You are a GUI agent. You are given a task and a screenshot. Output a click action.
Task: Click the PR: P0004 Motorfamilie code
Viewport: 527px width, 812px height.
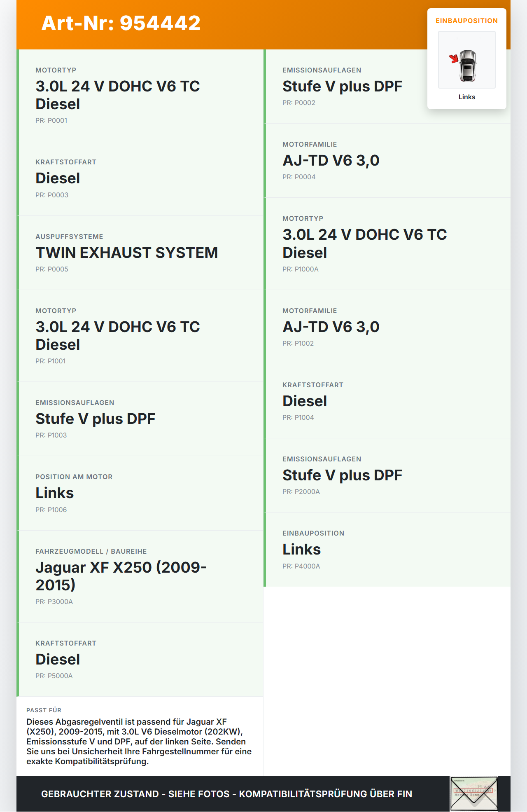(x=298, y=177)
